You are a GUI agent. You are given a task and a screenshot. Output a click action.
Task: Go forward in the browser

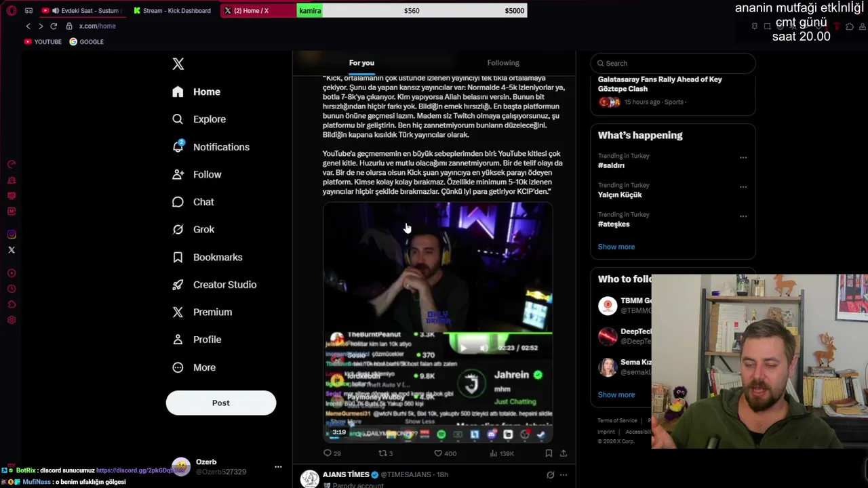pos(41,26)
